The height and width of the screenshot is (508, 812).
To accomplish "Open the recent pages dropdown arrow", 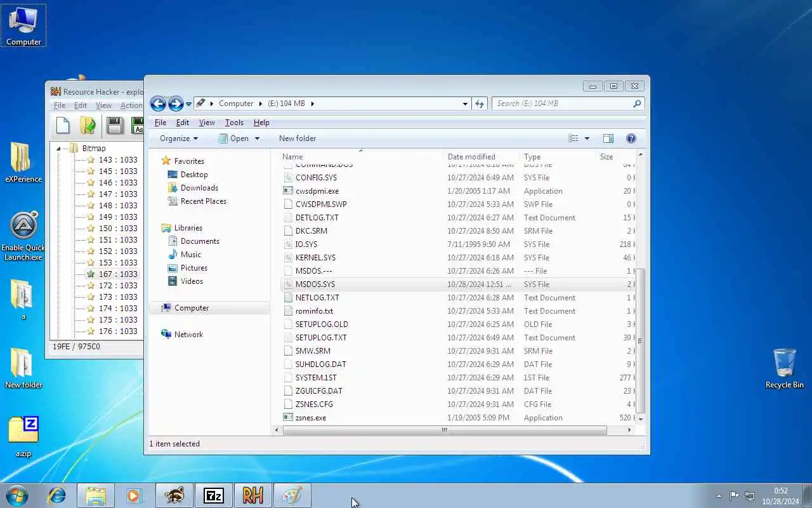I will (188, 104).
